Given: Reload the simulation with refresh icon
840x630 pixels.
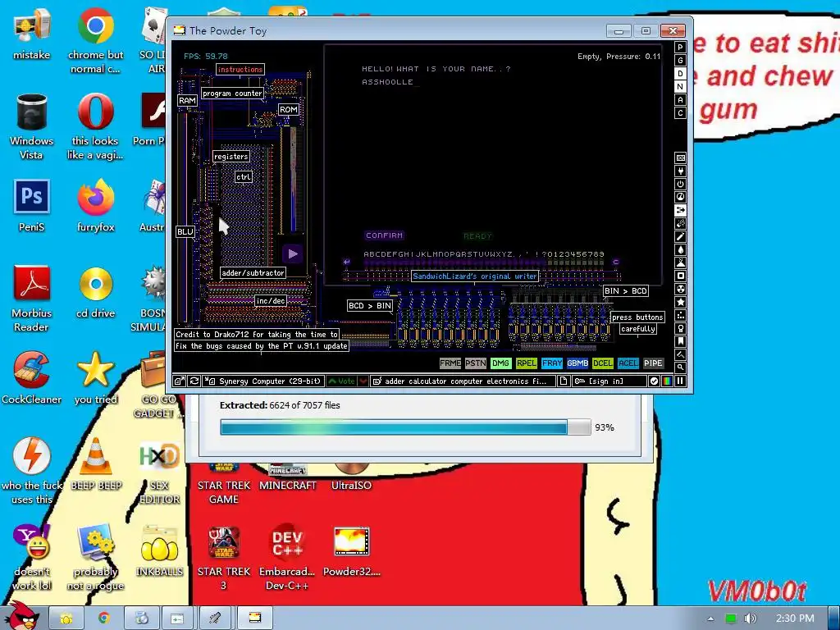Looking at the screenshot, I should click(194, 381).
